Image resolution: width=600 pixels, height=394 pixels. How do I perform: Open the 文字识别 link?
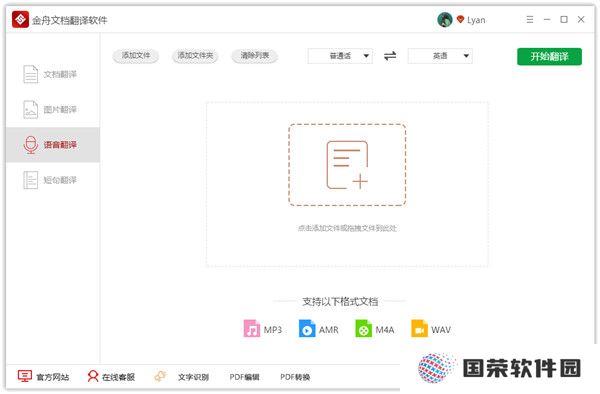(x=193, y=377)
